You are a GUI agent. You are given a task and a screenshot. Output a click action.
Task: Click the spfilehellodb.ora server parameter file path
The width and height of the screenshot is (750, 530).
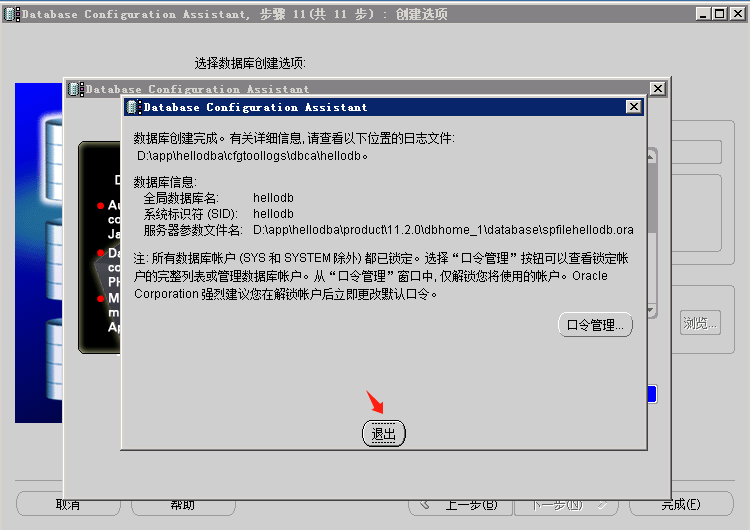click(443, 230)
